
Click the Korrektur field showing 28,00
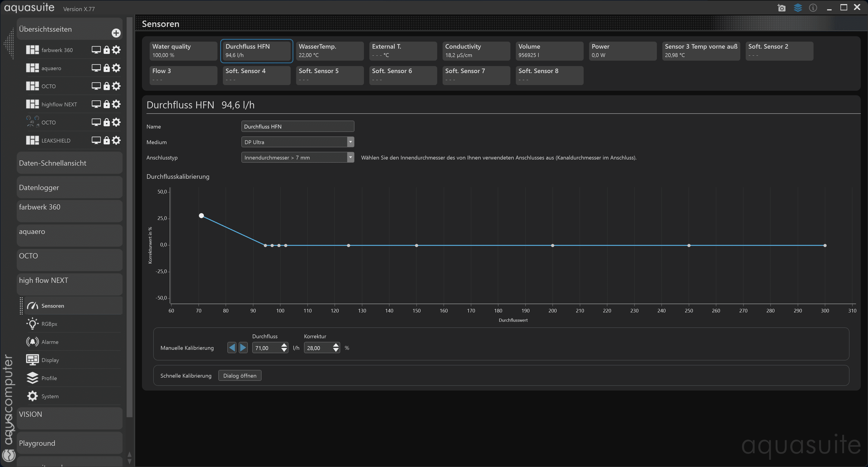318,348
